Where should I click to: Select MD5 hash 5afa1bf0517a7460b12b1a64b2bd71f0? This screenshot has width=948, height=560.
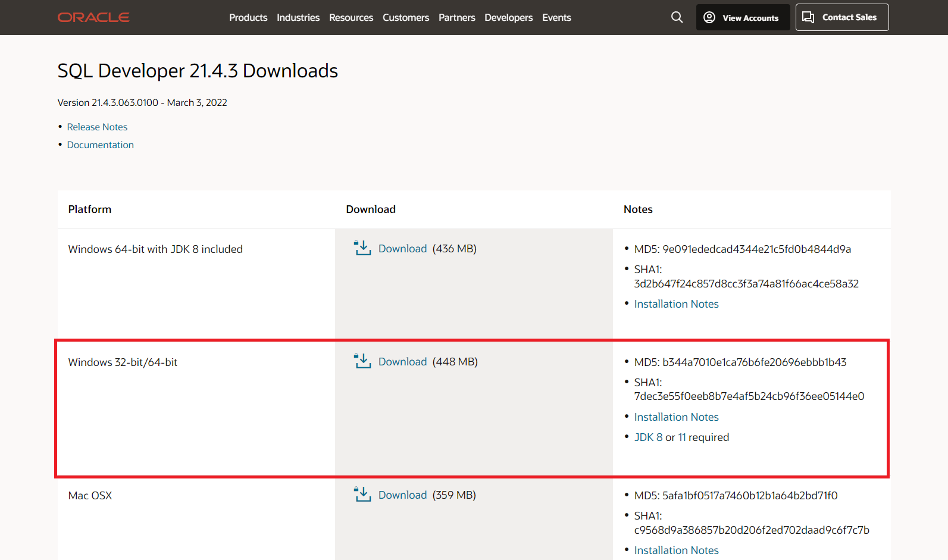750,495
